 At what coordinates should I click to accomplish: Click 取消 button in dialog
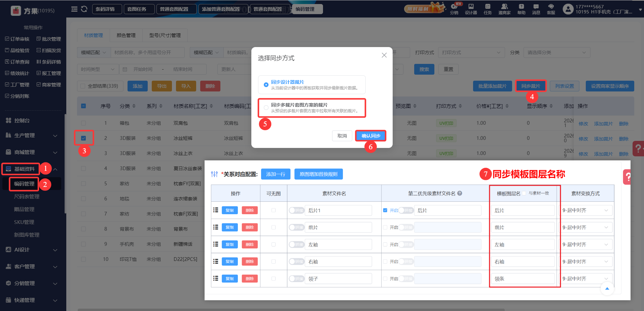coord(342,136)
